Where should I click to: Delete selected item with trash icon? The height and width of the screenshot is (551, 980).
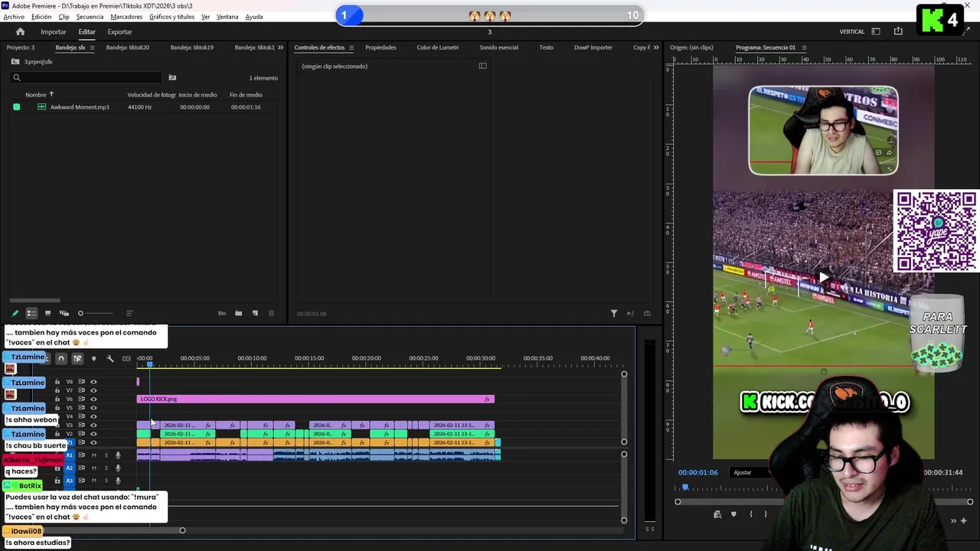pos(271,313)
